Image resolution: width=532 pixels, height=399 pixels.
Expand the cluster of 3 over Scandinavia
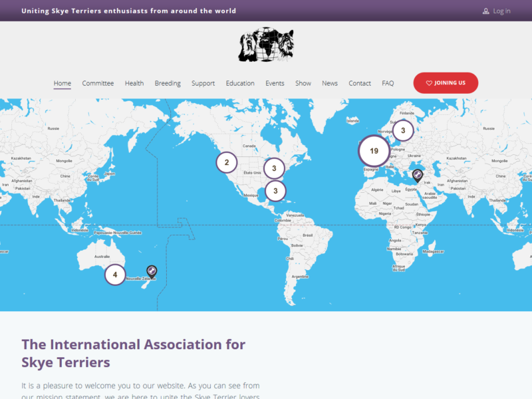click(403, 130)
